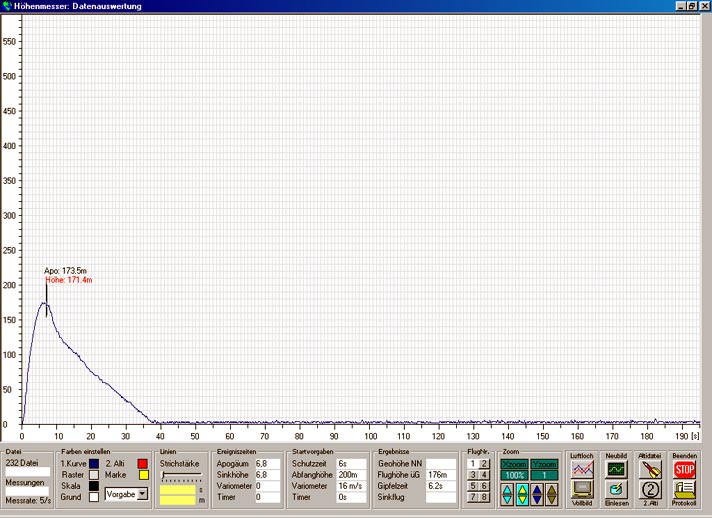The width and height of the screenshot is (712, 518).
Task: Click the Einlesen read-in icon
Action: [617, 490]
